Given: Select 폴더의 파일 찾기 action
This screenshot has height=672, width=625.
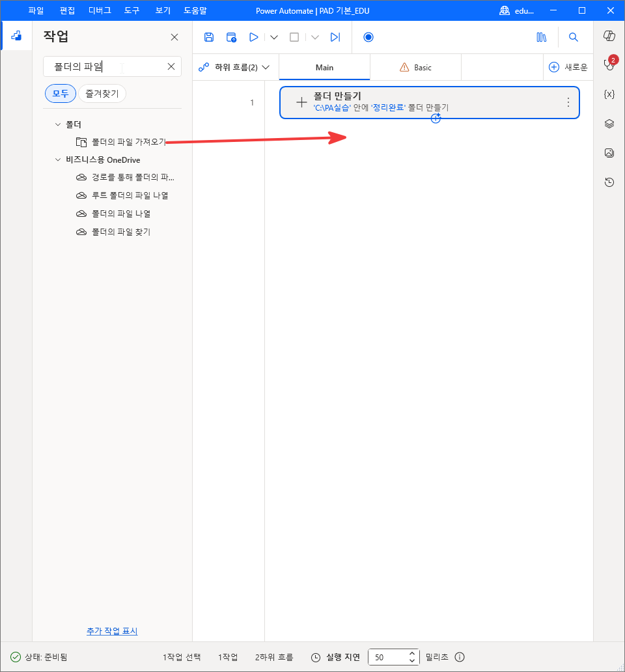Looking at the screenshot, I should 113,232.
